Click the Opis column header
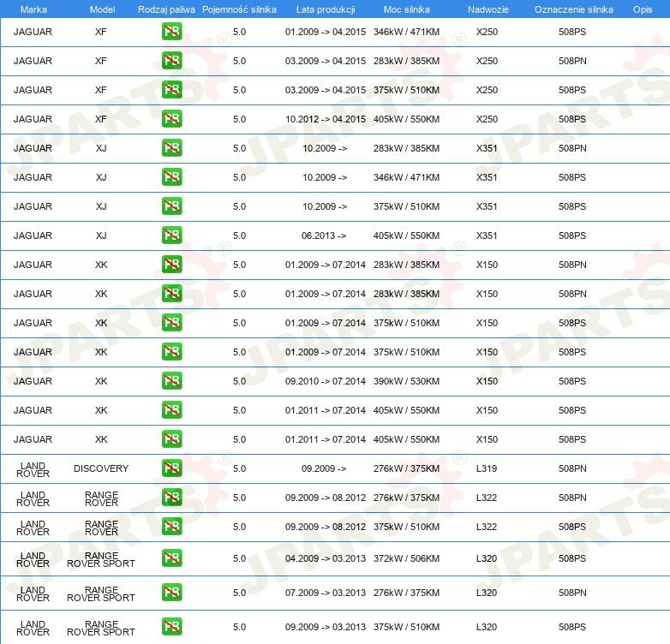The height and width of the screenshot is (644, 670). tap(643, 9)
